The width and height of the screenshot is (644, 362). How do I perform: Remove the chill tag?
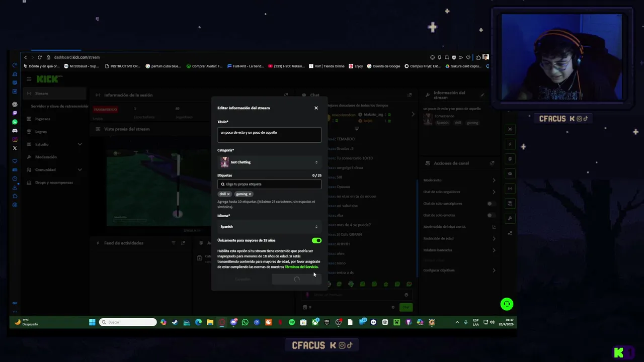pos(228,194)
